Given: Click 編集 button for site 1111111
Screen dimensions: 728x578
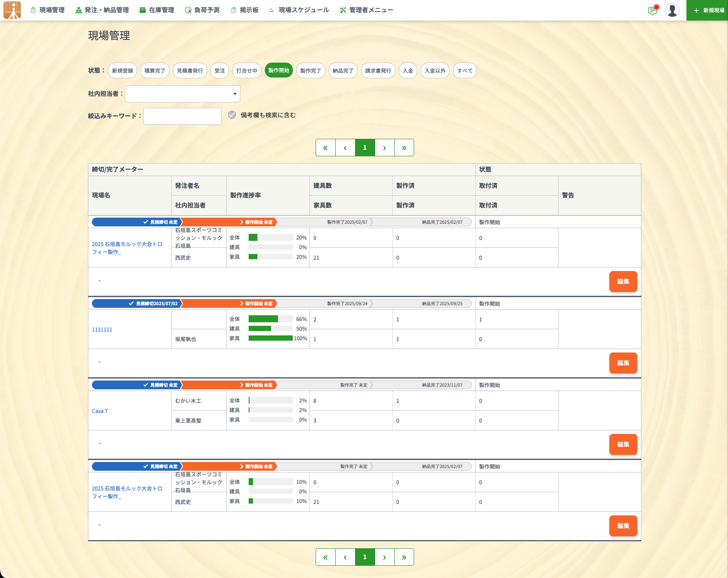Looking at the screenshot, I should [x=623, y=363].
